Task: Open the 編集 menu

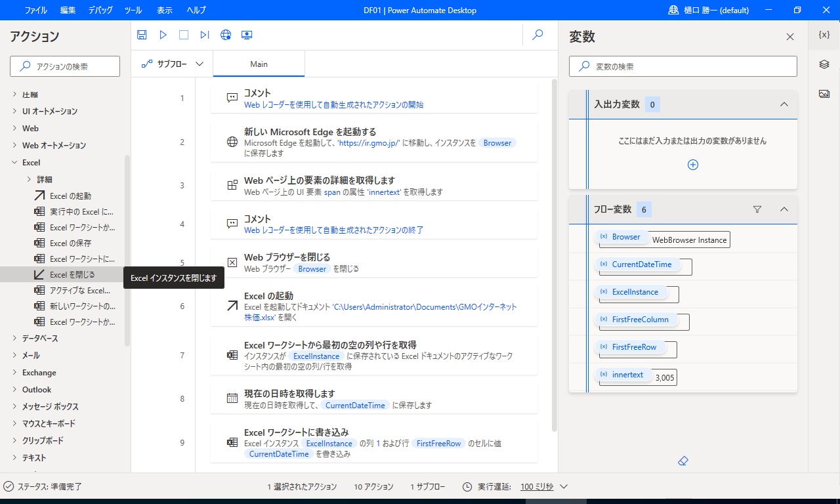Action: click(x=68, y=10)
